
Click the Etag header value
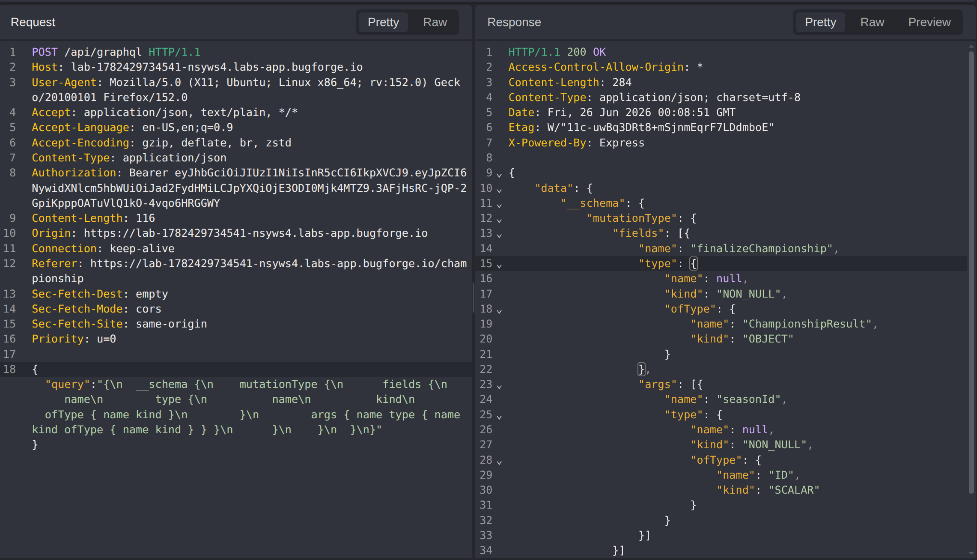pos(661,128)
